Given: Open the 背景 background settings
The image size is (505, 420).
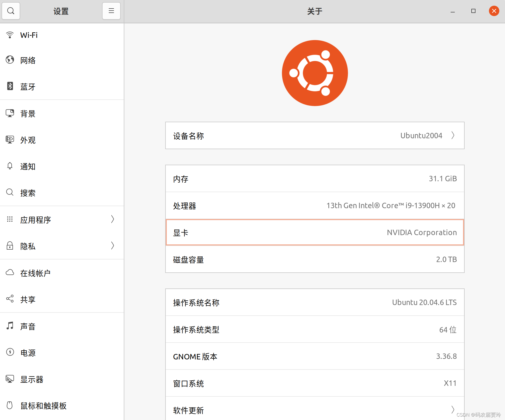Looking at the screenshot, I should [x=27, y=113].
